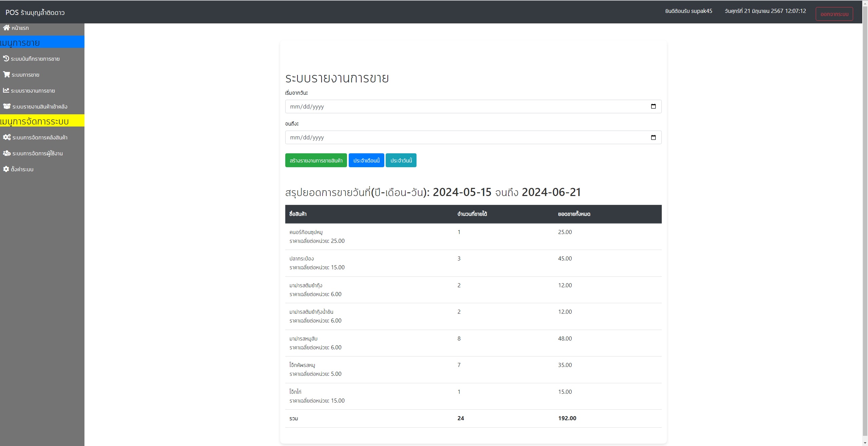The height and width of the screenshot is (446, 868).
Task: Click the shopping cart icon
Action: pyautogui.click(x=6, y=74)
